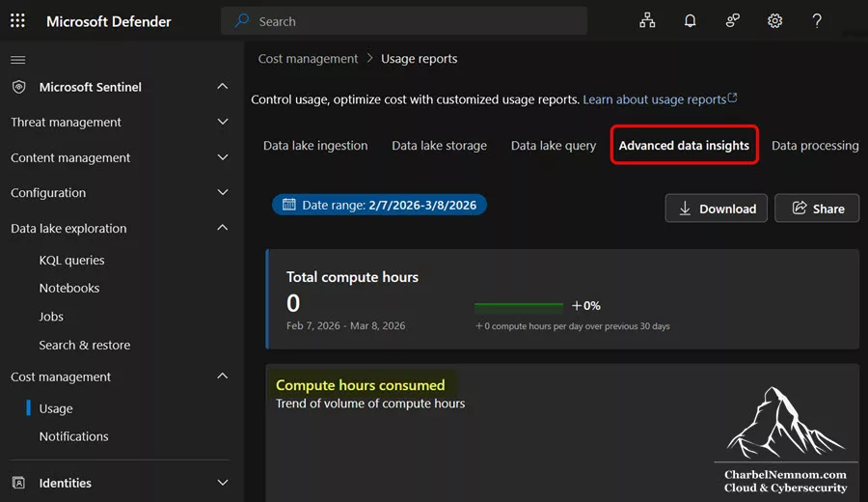Click 'Trend of volume of compute hours' text
Viewport: 868px width, 502px height.
point(370,404)
